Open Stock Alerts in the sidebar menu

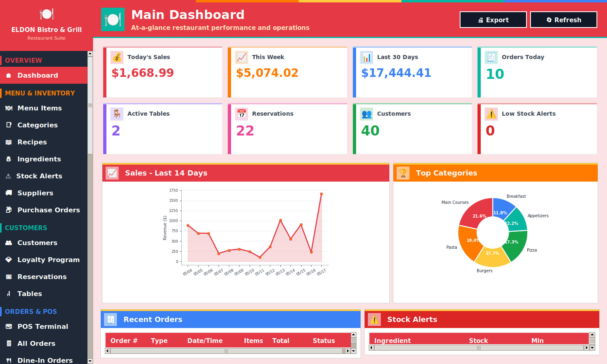pos(44,176)
